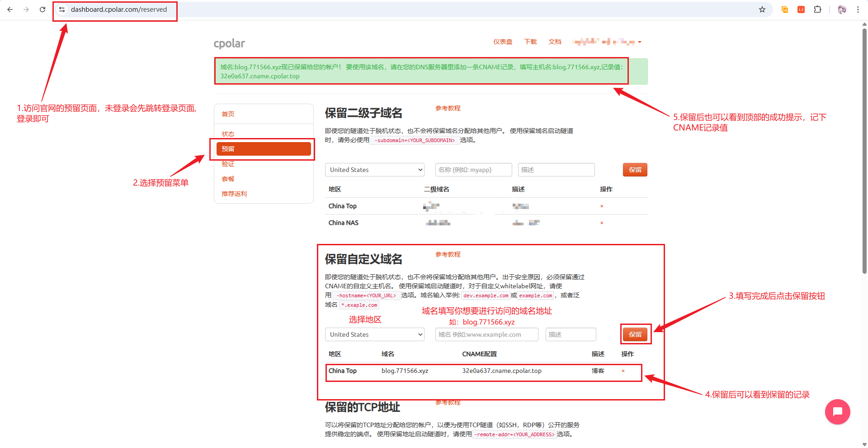This screenshot has height=448, width=868.
Task: Click the custom domain name input field
Action: coord(486,334)
